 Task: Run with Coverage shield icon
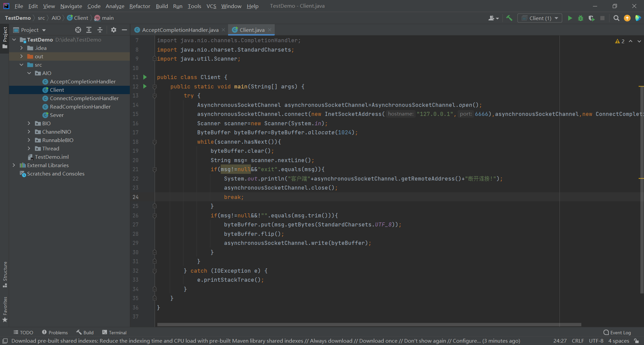pyautogui.click(x=592, y=18)
